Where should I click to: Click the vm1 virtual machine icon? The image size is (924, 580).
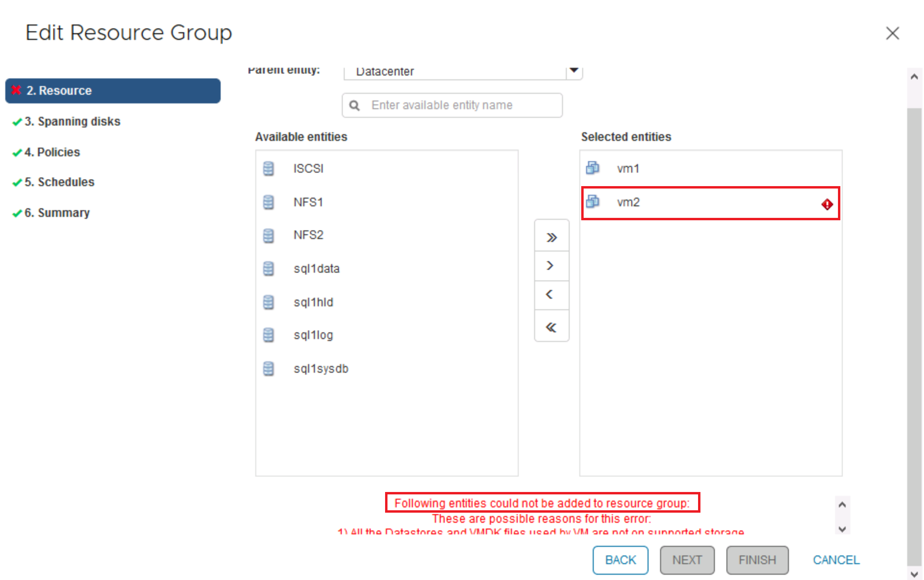coord(592,168)
